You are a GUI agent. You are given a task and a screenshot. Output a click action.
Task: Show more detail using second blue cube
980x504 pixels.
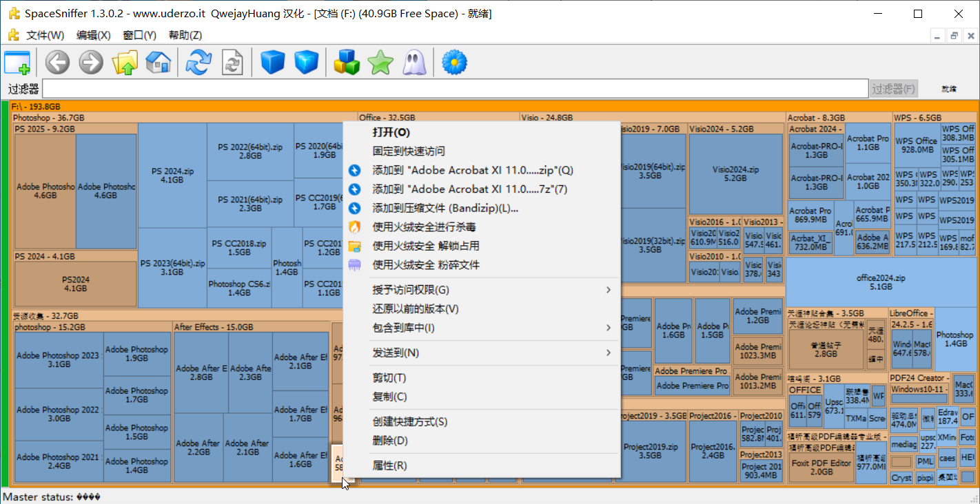306,63
